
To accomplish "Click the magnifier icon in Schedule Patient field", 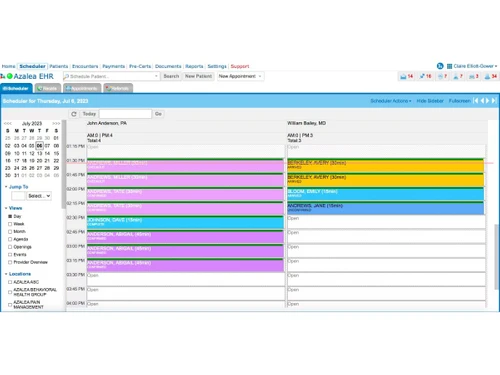I will [x=66, y=76].
